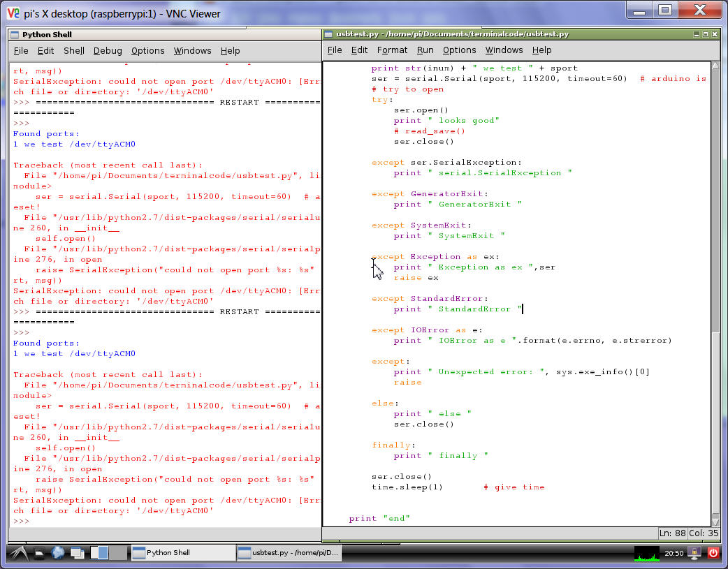The width and height of the screenshot is (728, 569).
Task: Open the Shell menu in Python Shell
Action: pos(74,50)
